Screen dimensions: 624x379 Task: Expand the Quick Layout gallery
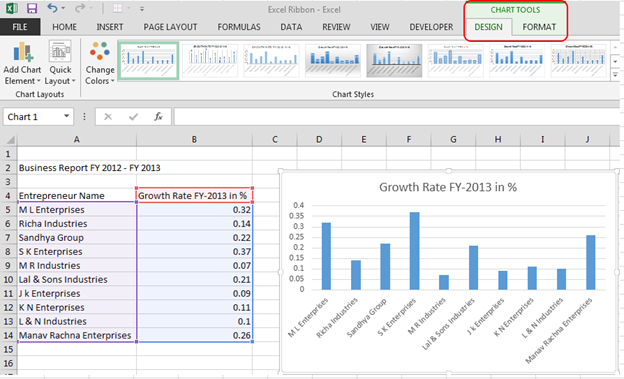pos(60,63)
